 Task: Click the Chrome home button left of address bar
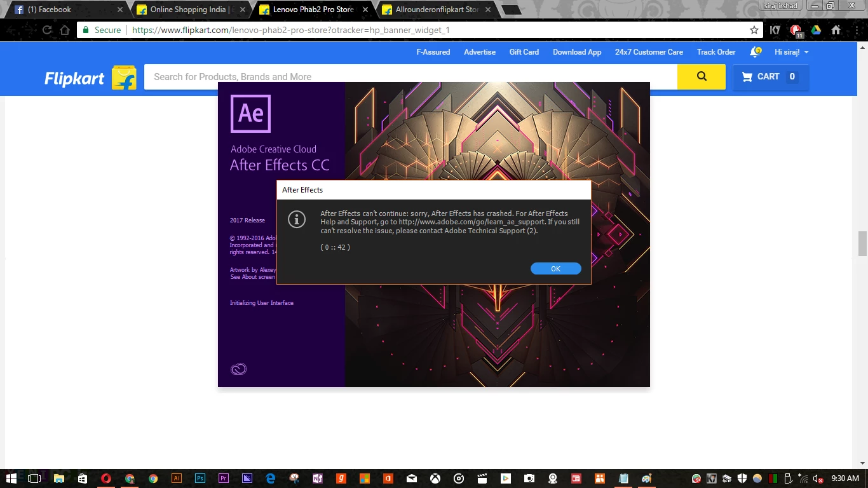[65, 30]
